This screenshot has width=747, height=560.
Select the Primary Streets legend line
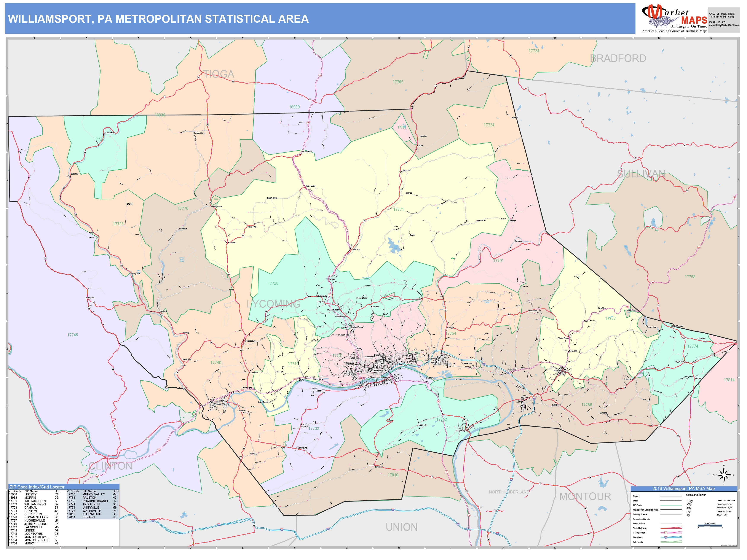pyautogui.click(x=671, y=514)
